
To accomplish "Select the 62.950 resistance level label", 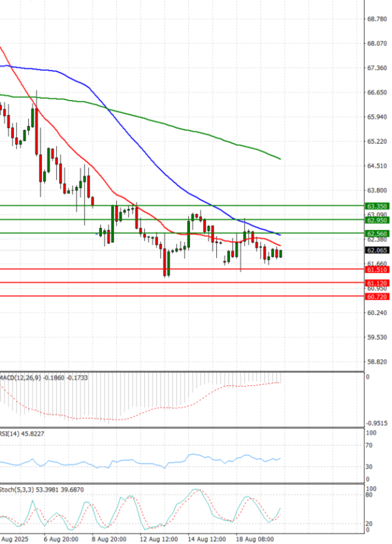I will [377, 220].
